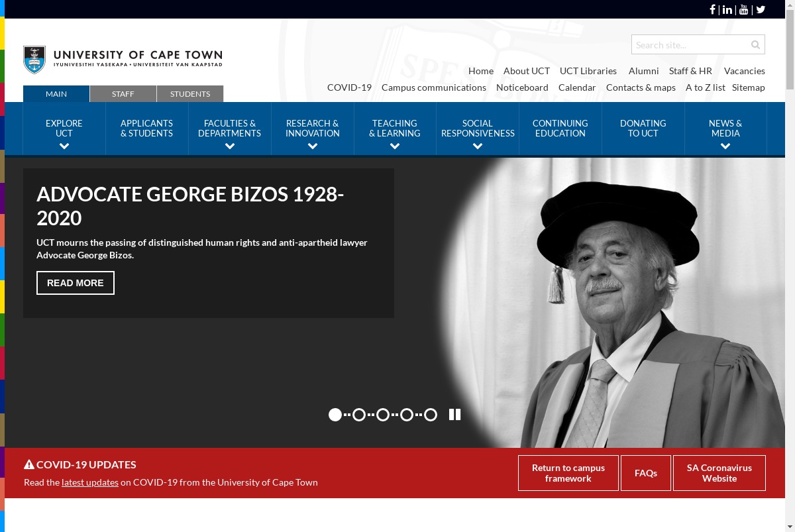Open the Vacancies link

pos(745,71)
